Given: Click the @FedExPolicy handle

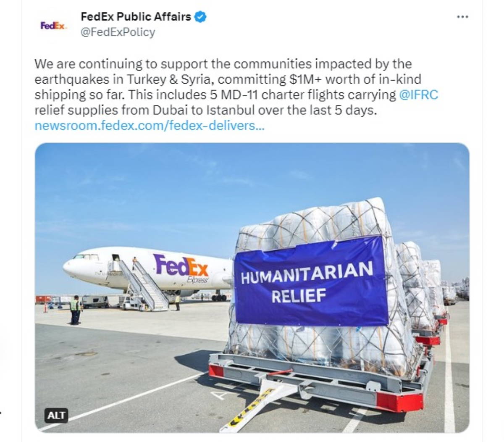Looking at the screenshot, I should 118,32.
